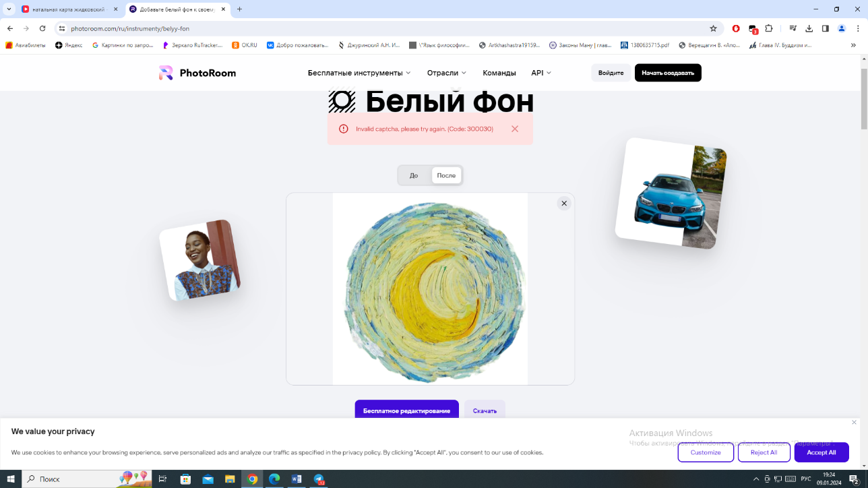The image size is (868, 488).
Task: Click the Windows taskbar Поиск search box
Action: click(86, 479)
